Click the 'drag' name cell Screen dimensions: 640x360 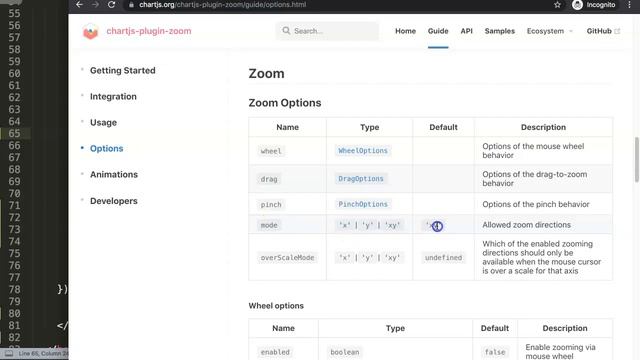pyautogui.click(x=269, y=179)
